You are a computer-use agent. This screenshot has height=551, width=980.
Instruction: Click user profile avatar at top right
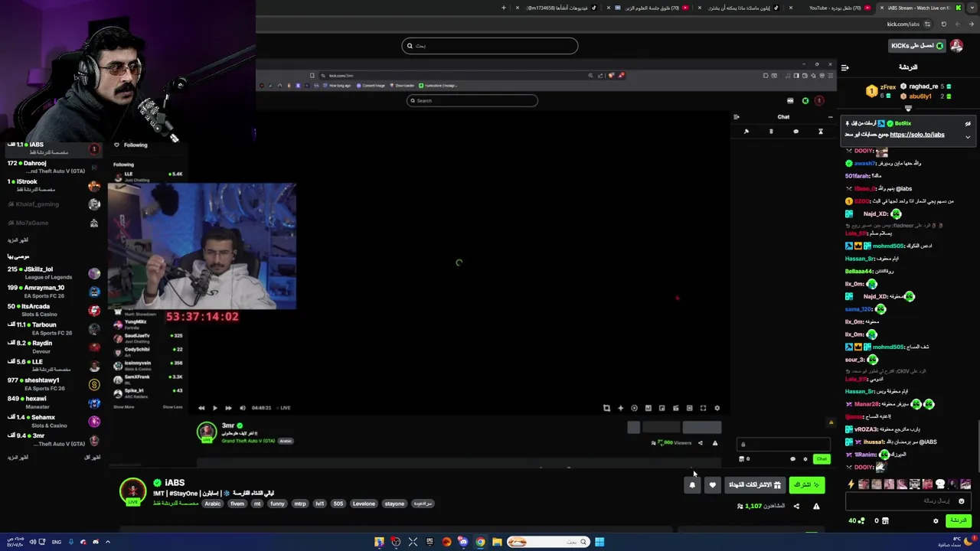956,46
